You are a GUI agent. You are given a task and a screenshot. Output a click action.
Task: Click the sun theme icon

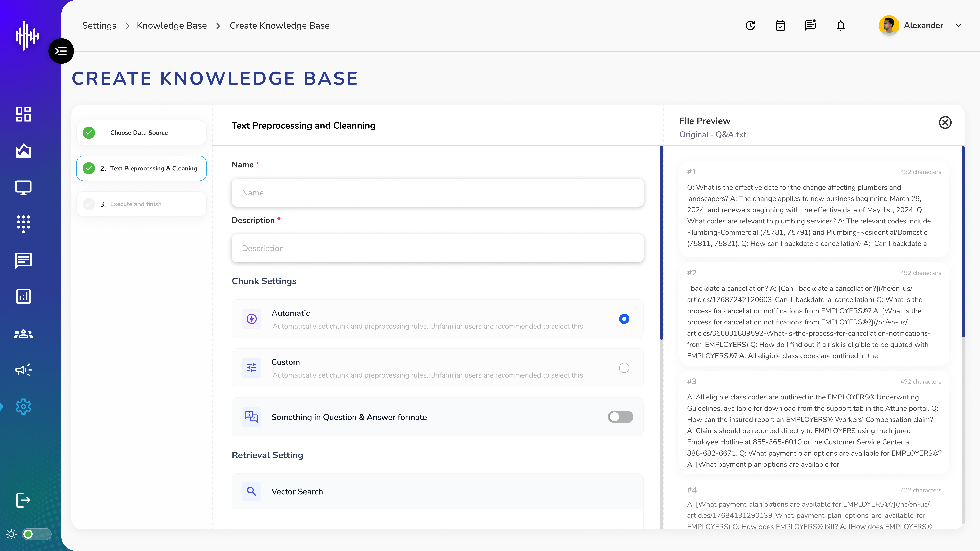pos(11,534)
